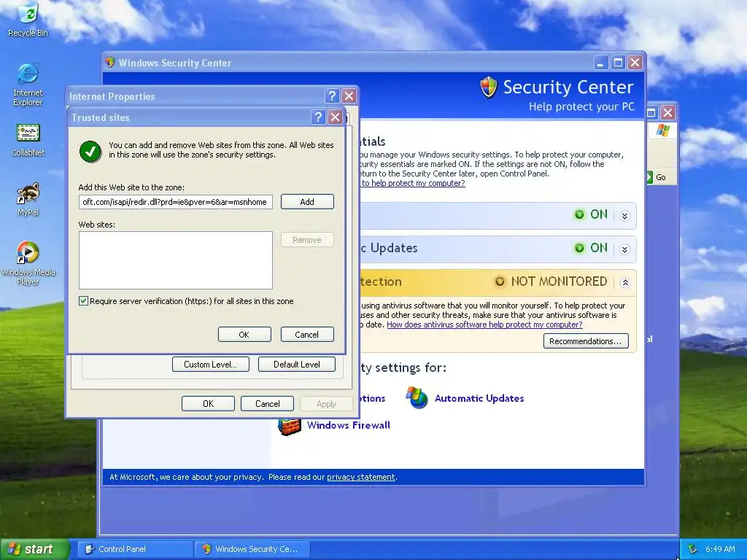This screenshot has width=747, height=560.
Task: Open the Start menu
Action: click(x=35, y=549)
